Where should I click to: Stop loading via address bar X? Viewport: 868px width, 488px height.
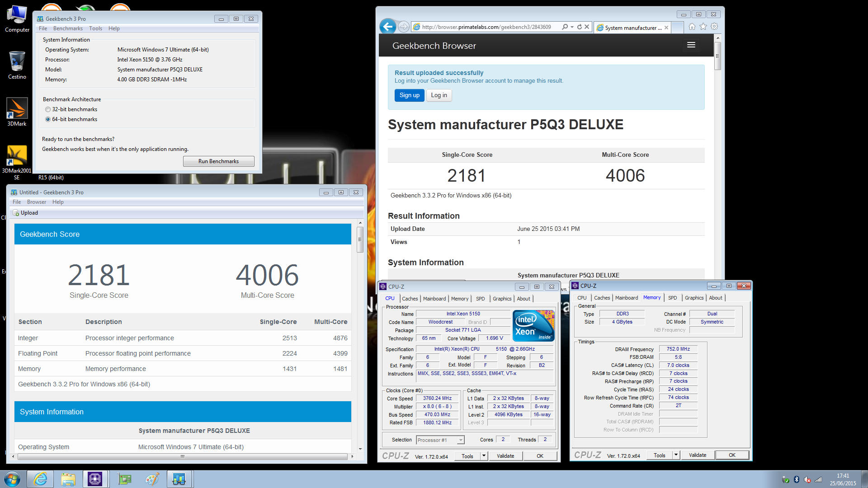point(587,27)
